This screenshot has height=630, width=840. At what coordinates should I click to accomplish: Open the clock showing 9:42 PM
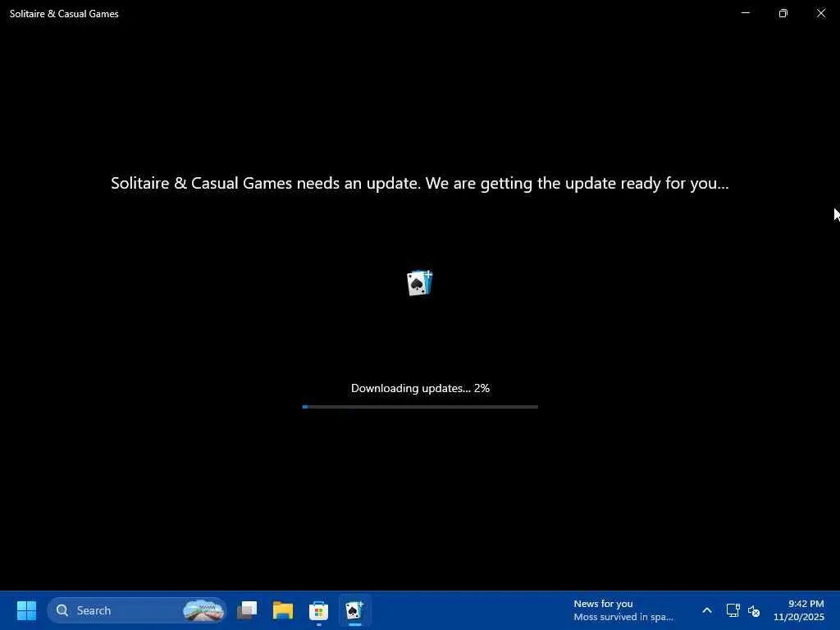(x=798, y=610)
